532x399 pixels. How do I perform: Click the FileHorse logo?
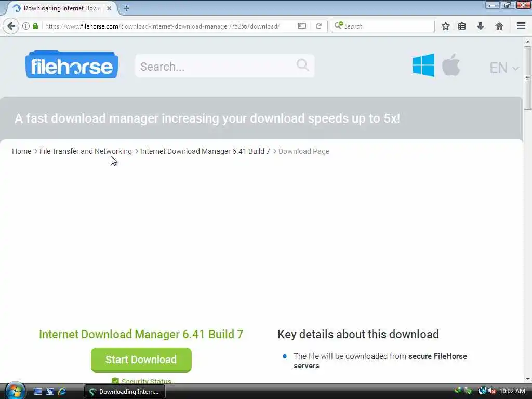point(72,64)
